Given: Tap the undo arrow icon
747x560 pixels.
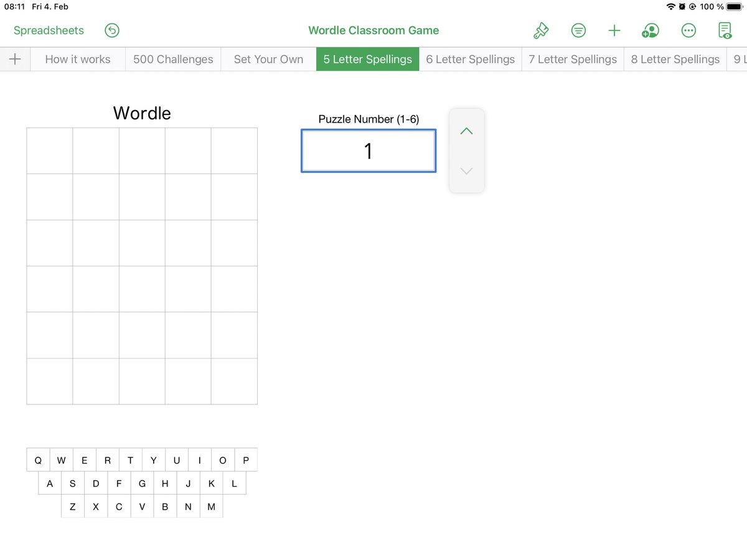Looking at the screenshot, I should coord(112,30).
